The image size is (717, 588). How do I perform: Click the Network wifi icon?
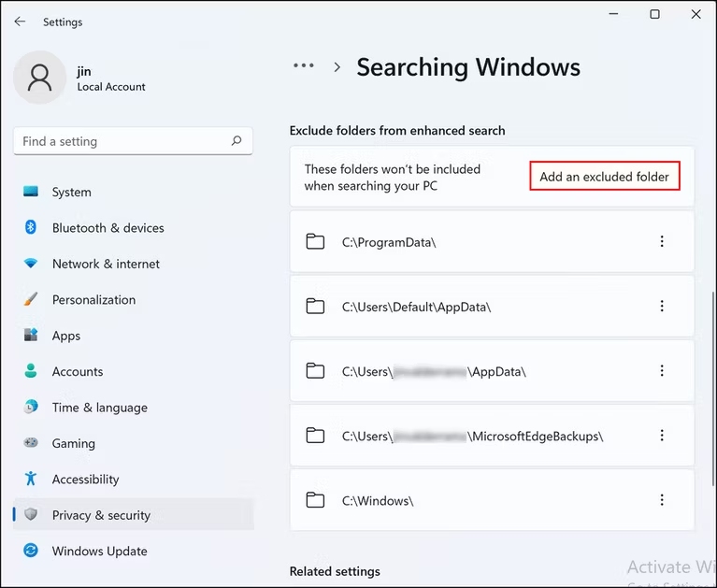click(x=31, y=263)
